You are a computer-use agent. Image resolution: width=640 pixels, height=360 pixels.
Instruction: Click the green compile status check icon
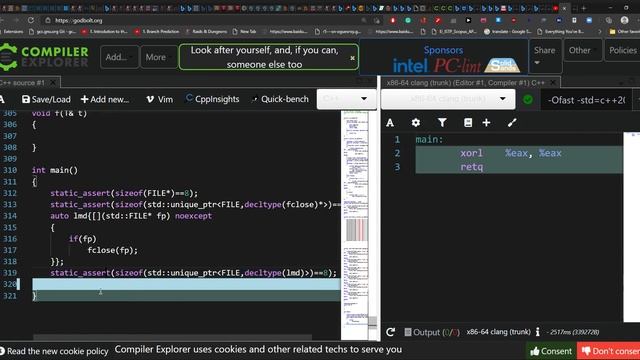tap(527, 99)
